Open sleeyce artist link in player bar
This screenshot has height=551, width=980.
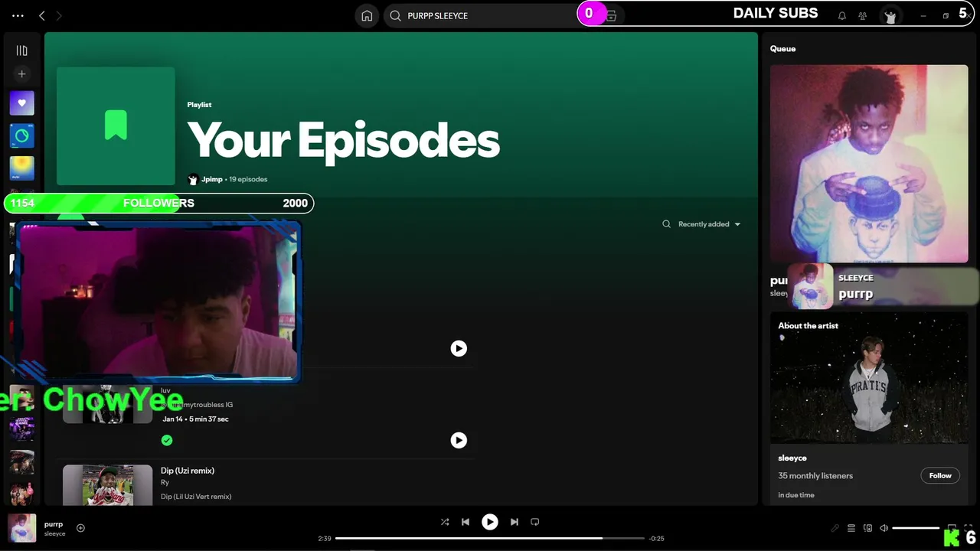(x=55, y=533)
